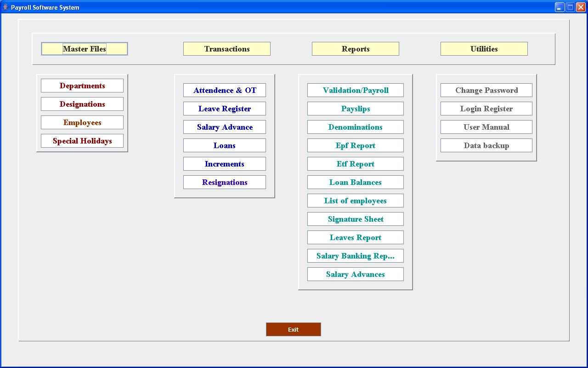This screenshot has height=368, width=588.
Task: Open the Change Password utility
Action: (486, 90)
